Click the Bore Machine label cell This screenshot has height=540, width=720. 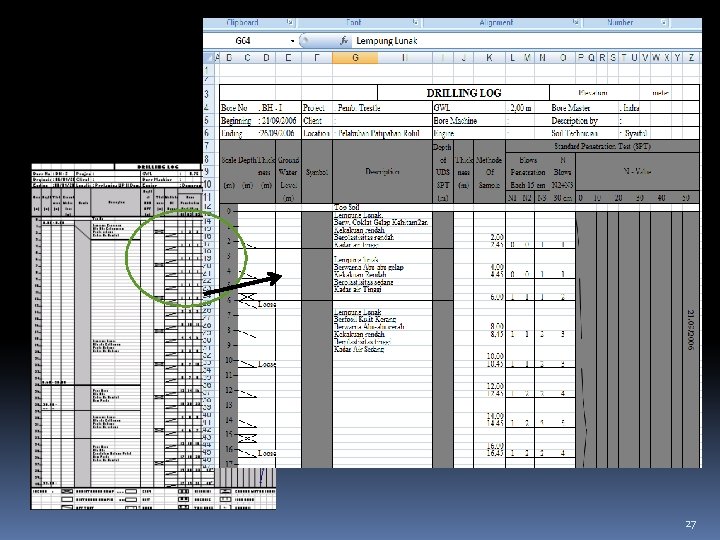pos(455,121)
